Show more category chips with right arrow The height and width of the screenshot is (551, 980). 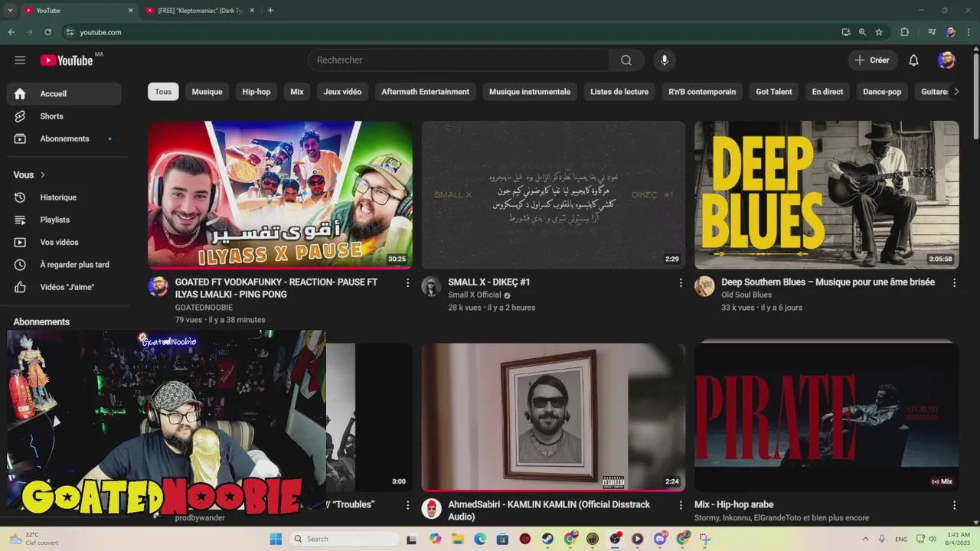[955, 92]
